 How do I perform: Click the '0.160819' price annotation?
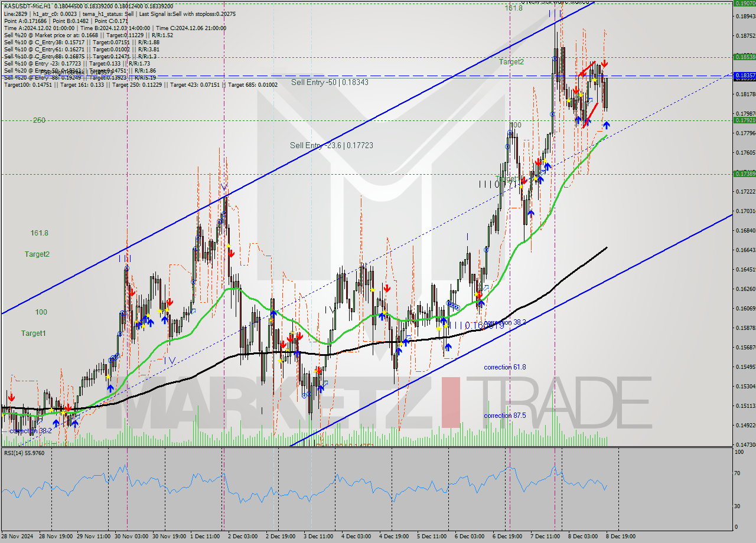(x=484, y=325)
